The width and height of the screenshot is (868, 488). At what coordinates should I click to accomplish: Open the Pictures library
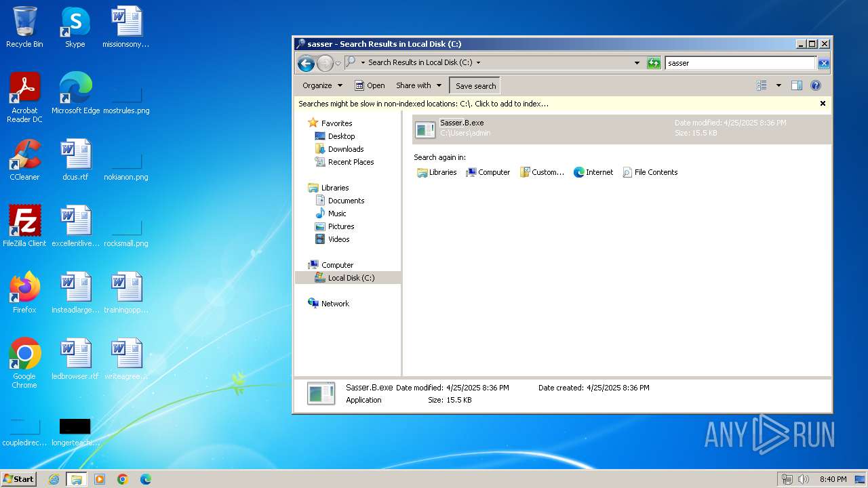tap(335, 226)
